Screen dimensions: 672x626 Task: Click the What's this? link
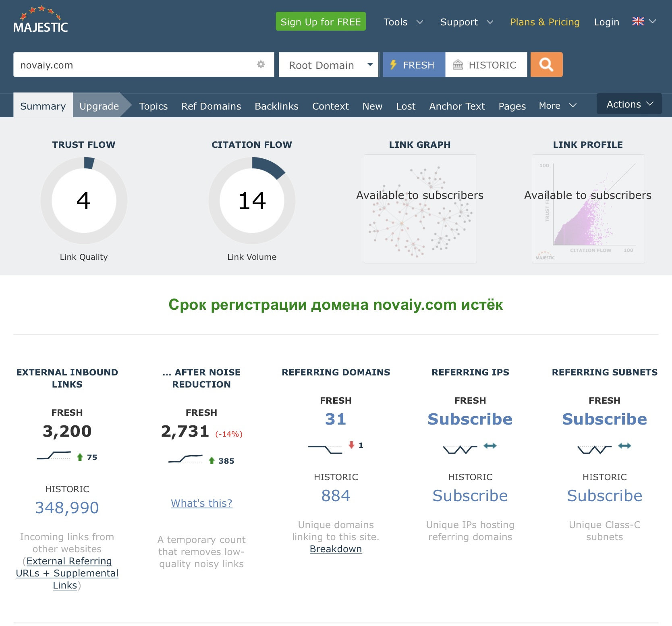[x=201, y=503]
